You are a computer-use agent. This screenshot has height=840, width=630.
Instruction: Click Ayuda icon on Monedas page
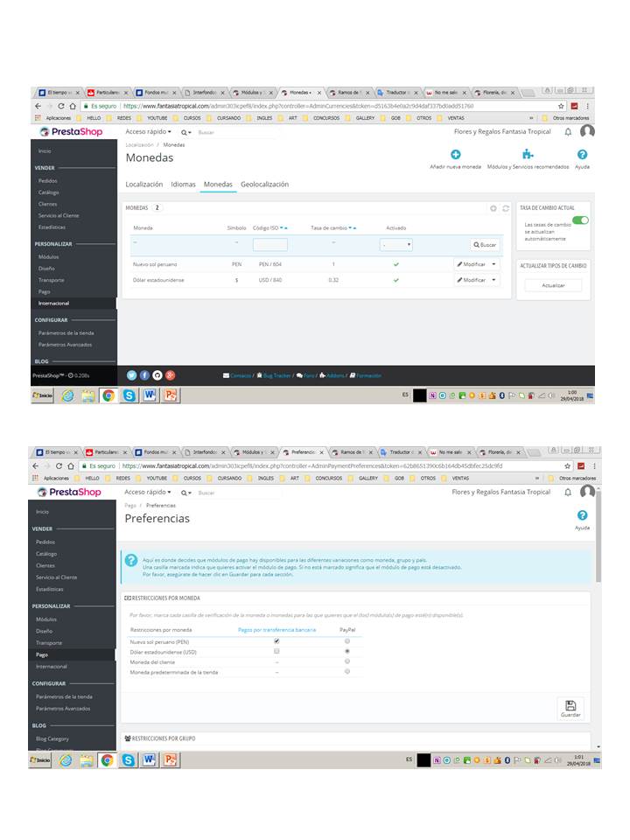(x=583, y=155)
